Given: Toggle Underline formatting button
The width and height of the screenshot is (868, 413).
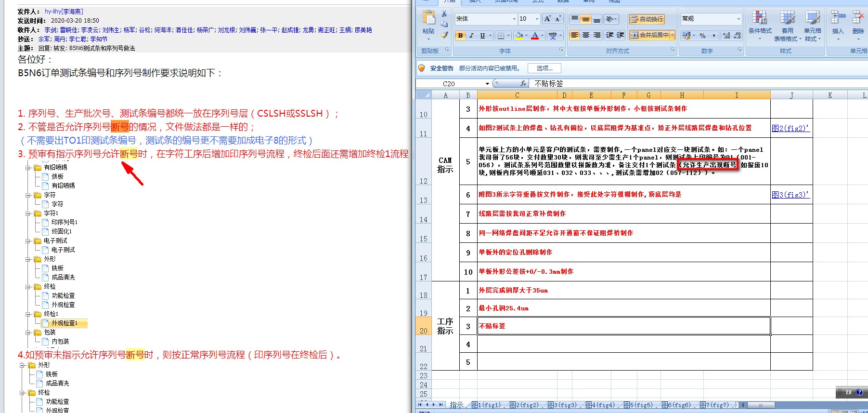Looking at the screenshot, I should coord(482,35).
